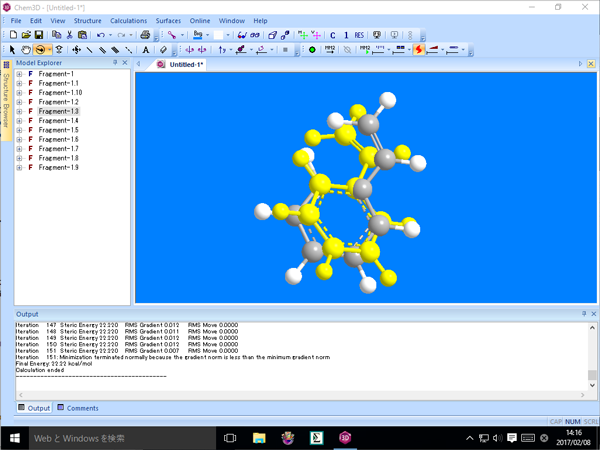The image size is (600, 450).
Task: Select the arrow selection tool
Action: [12, 49]
